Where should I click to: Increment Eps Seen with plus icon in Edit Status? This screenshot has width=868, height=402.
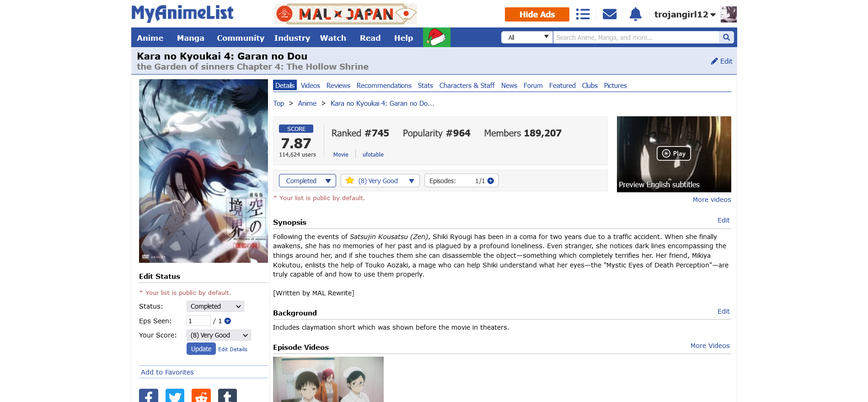click(228, 321)
